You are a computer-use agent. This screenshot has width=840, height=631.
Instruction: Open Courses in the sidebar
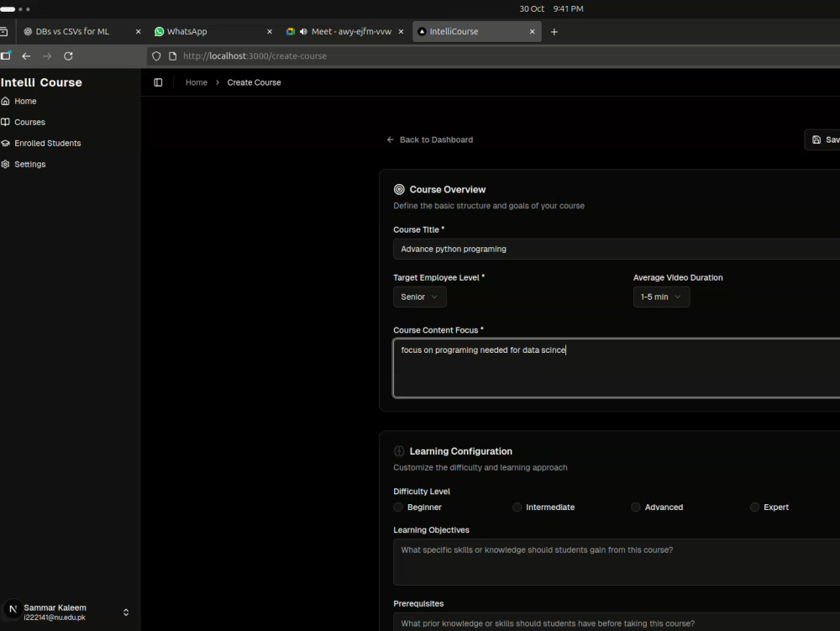(x=29, y=122)
